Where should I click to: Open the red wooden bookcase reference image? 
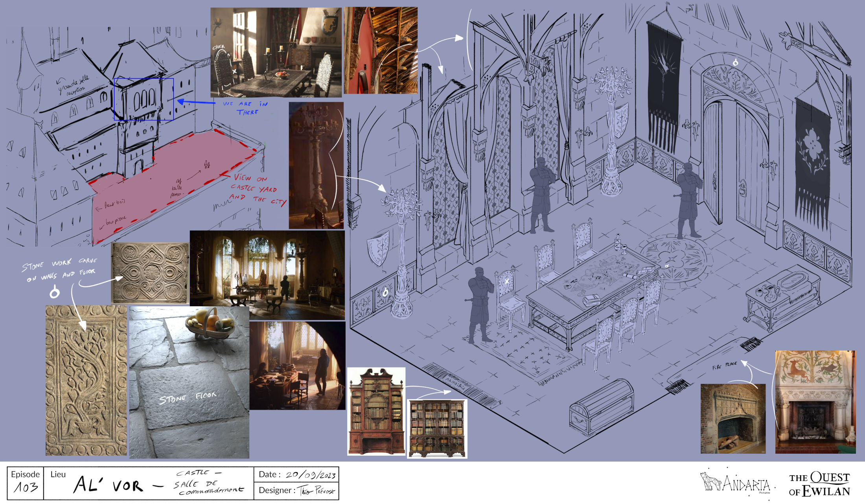376,411
